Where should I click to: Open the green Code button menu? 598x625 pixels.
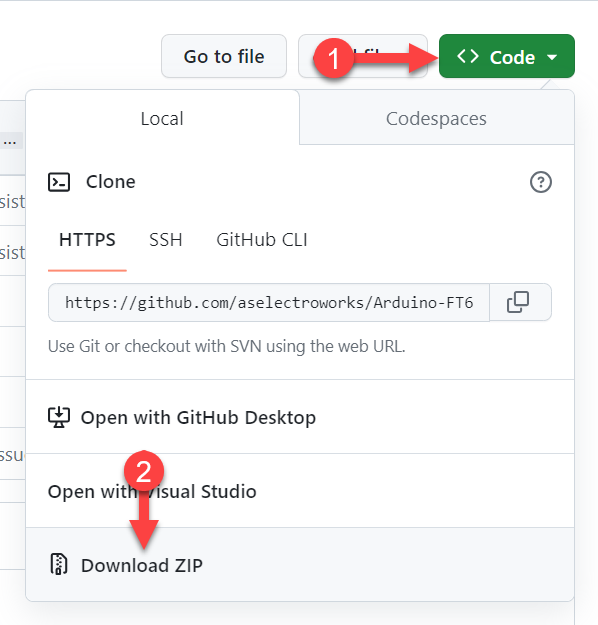507,56
